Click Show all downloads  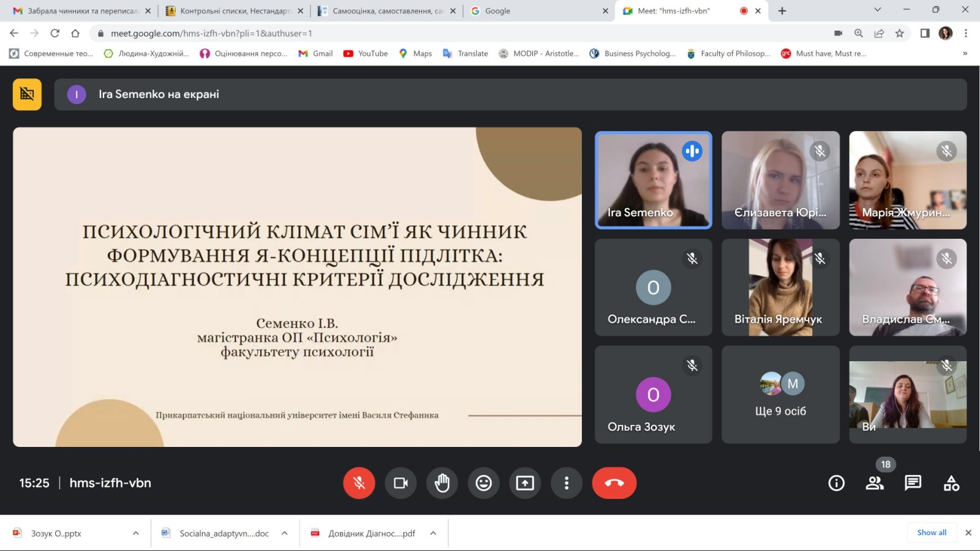[x=931, y=533]
